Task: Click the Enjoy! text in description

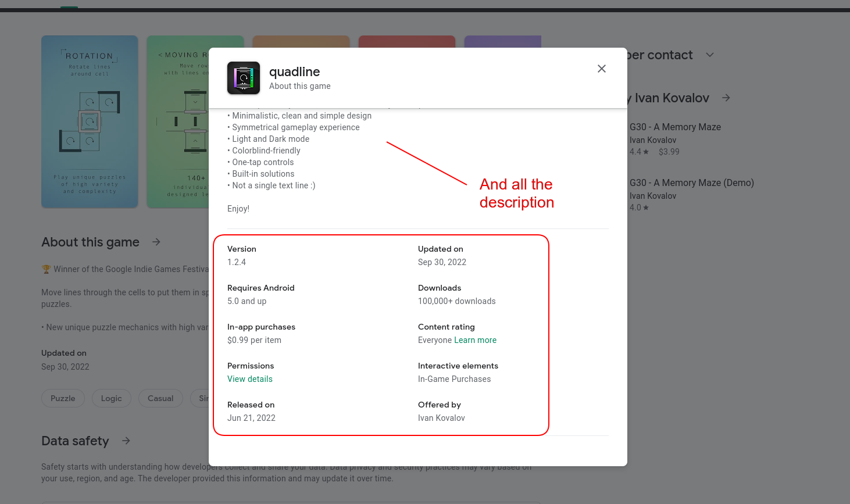Action: click(238, 209)
